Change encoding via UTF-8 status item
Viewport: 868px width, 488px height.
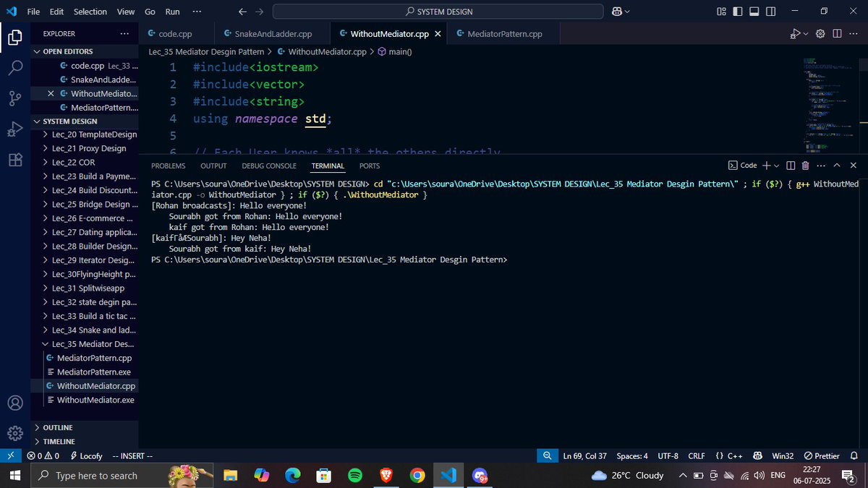pos(668,456)
